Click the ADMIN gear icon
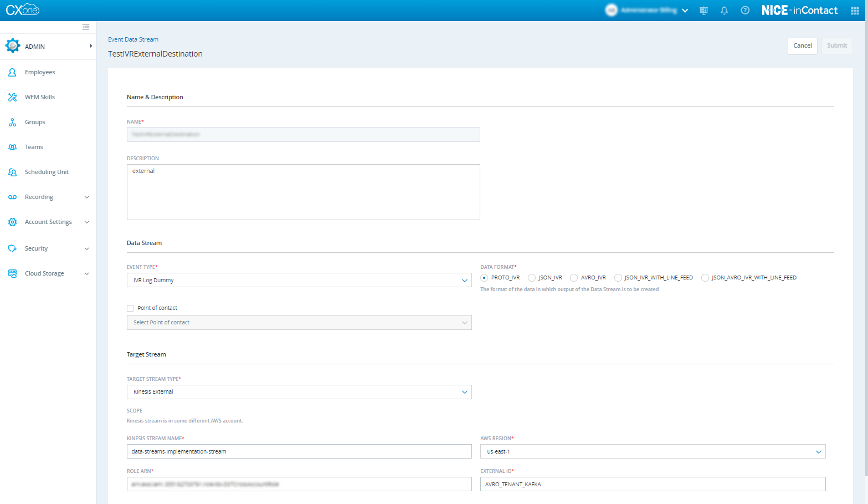The image size is (868, 504). click(13, 46)
